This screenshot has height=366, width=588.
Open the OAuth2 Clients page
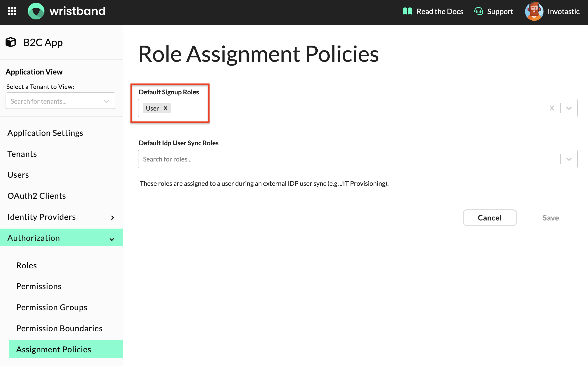pyautogui.click(x=37, y=196)
